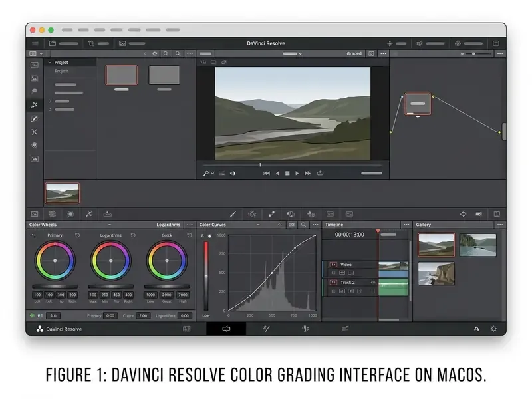Click the crop icon in the top toolbar
Screen dimensions: 532x399
click(91, 43)
